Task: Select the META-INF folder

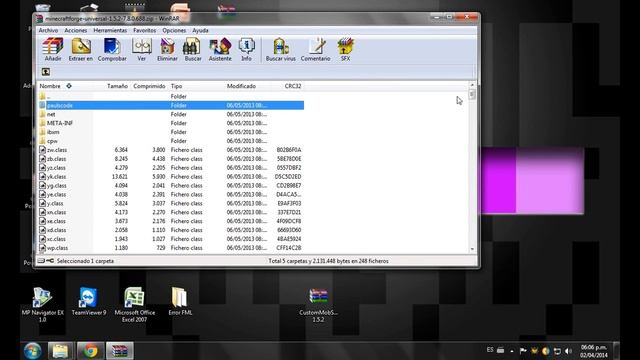Action: click(171, 123)
